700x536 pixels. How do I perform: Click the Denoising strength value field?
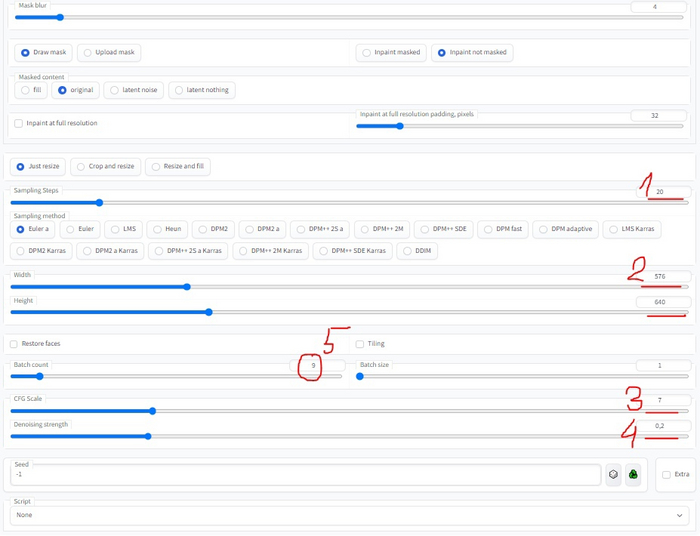pos(663,426)
